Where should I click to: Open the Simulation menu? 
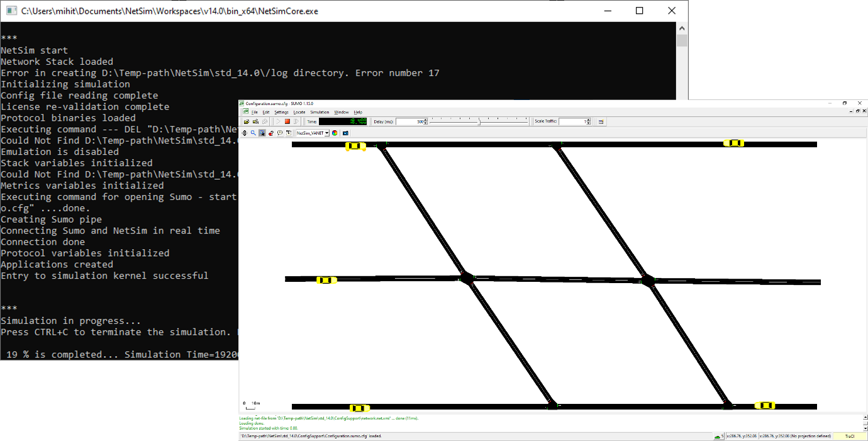click(320, 112)
